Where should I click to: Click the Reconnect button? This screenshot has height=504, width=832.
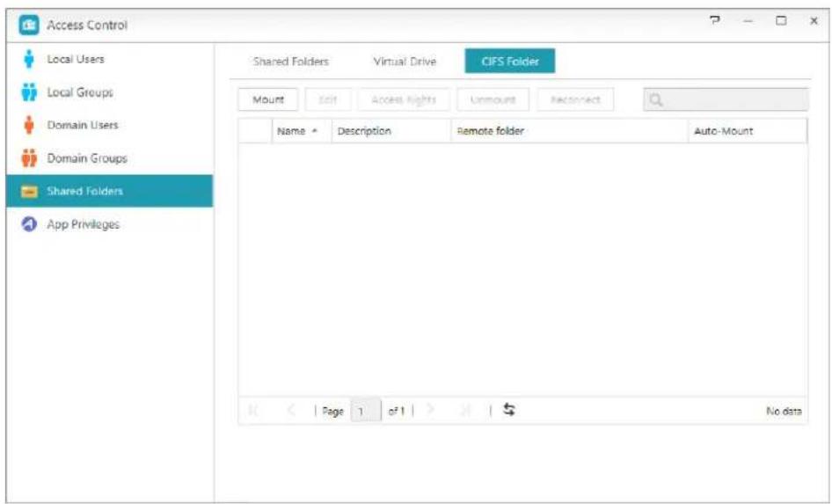click(x=575, y=99)
